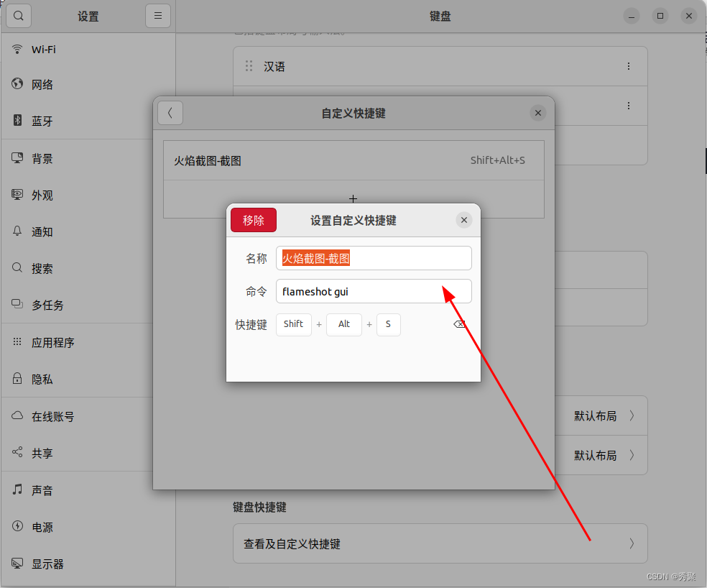Close the 设置自定义快捷键 dialog
This screenshot has height=588, width=707.
[464, 220]
